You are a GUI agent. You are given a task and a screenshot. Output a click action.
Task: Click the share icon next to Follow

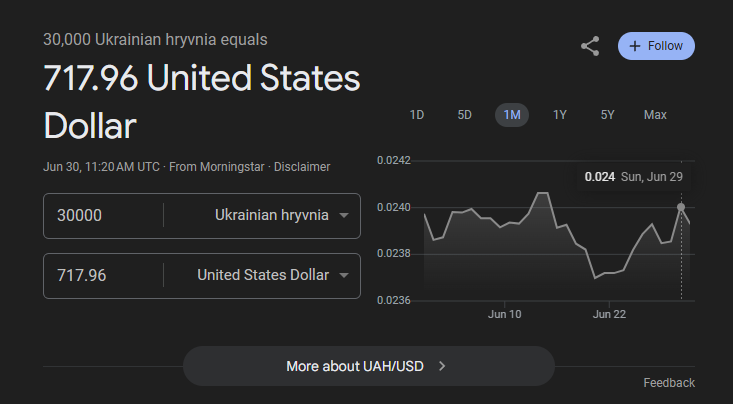pos(590,46)
